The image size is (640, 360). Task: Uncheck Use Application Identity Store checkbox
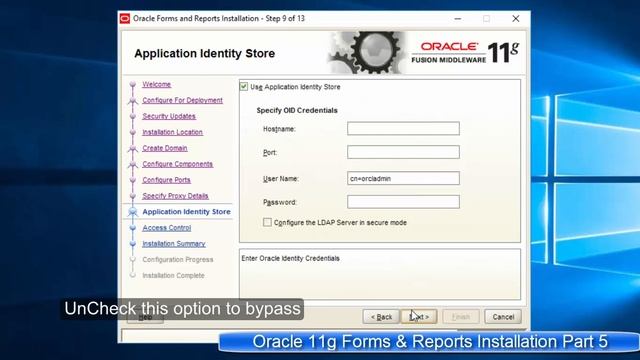(x=244, y=87)
